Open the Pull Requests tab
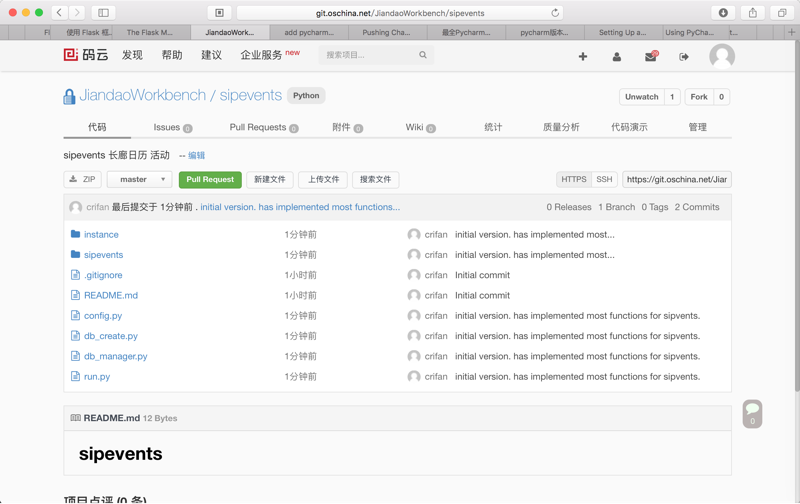 pyautogui.click(x=264, y=128)
